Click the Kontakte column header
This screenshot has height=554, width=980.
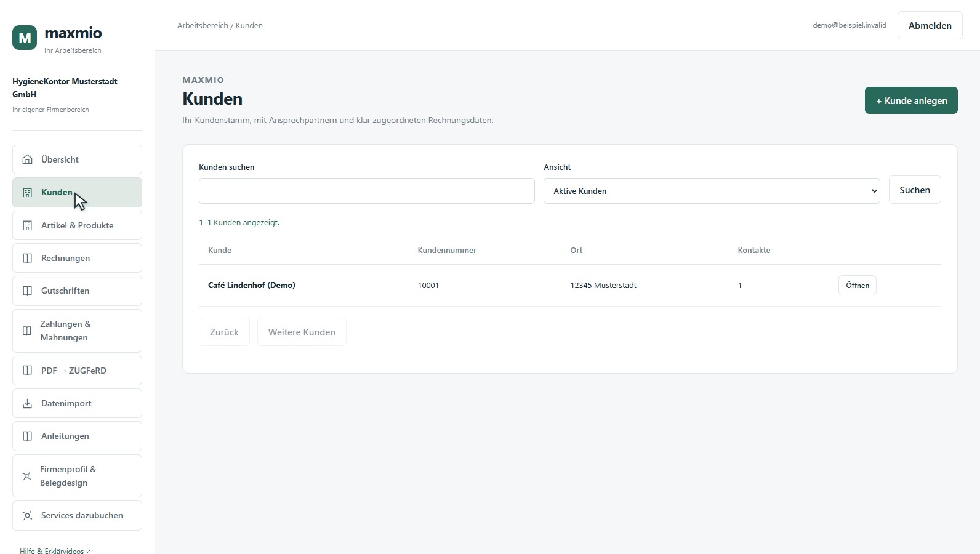754,250
